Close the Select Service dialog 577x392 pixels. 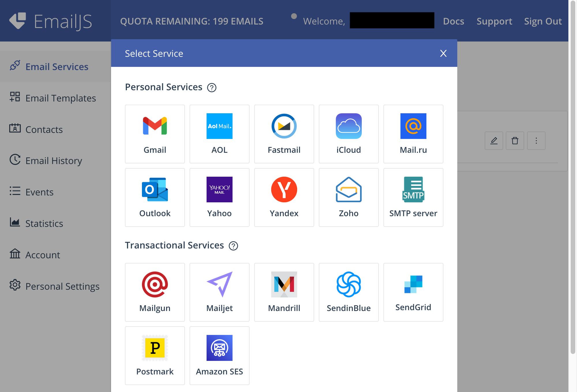click(x=443, y=53)
